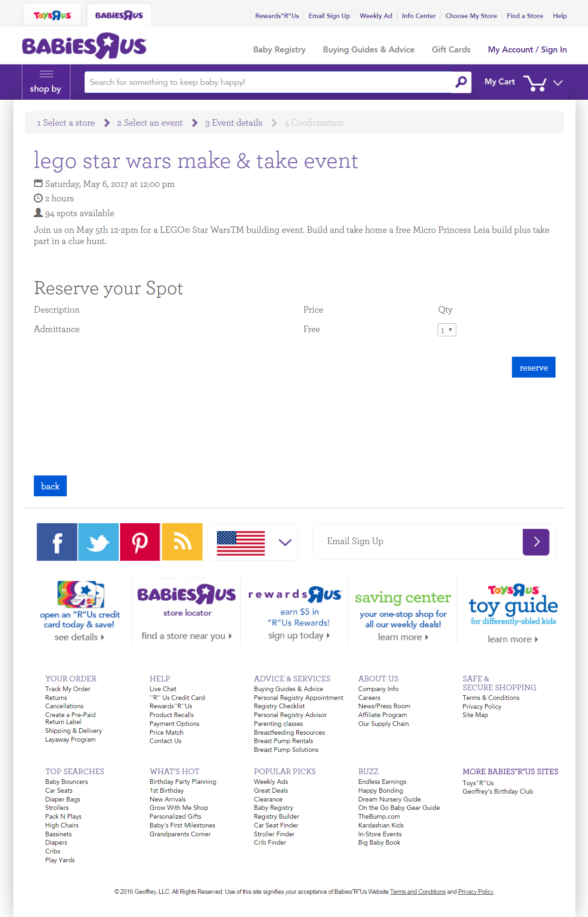Open the Contact Us link
Viewport: 588px width, 917px height.
(x=166, y=741)
